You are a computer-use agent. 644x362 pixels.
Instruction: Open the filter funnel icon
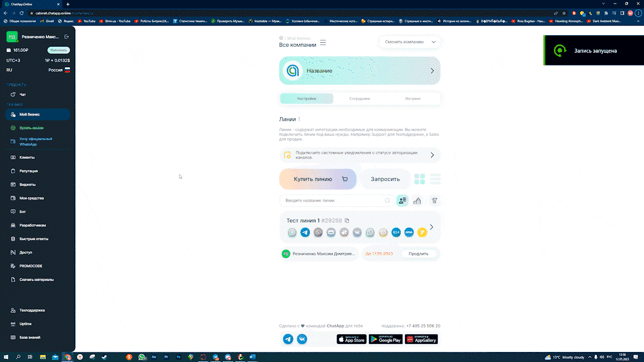[x=434, y=201]
